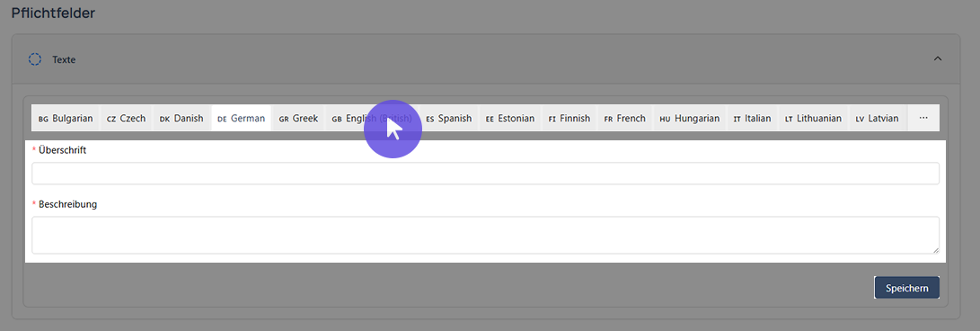Click inside the Beschreibung text area
Screen dimensions: 980x331
pos(486,236)
